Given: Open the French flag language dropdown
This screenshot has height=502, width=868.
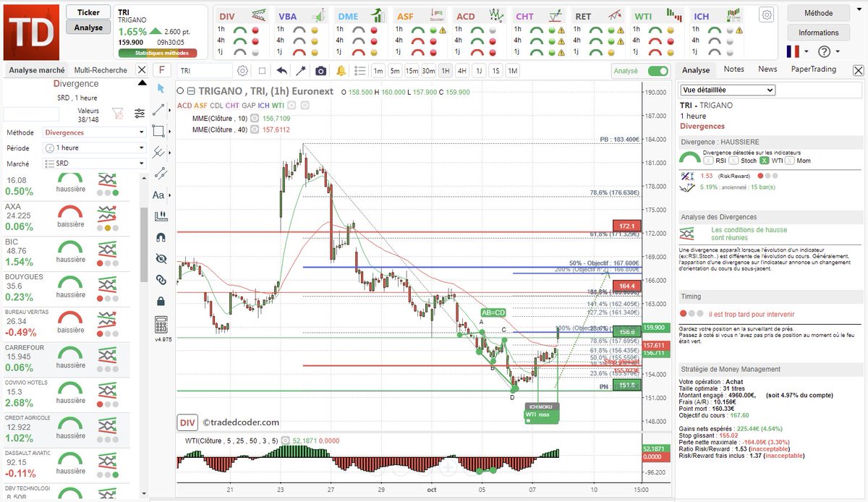Looking at the screenshot, I should coord(799,51).
